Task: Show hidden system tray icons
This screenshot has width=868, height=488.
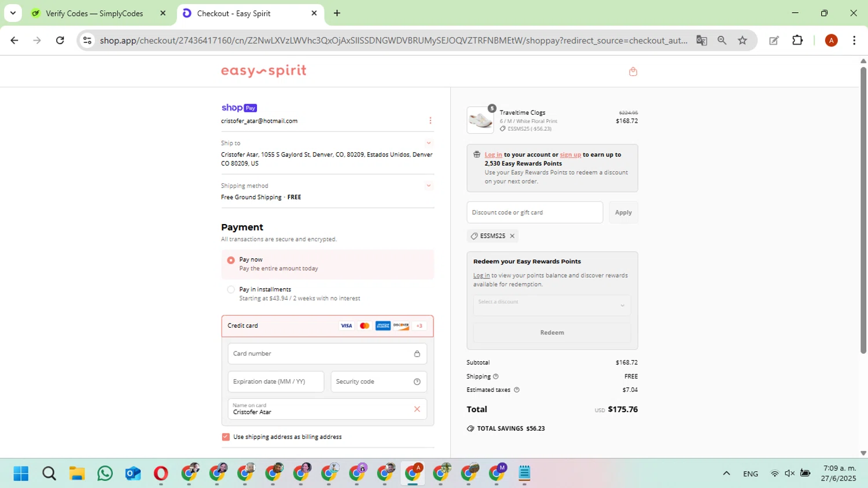Action: pos(726,474)
